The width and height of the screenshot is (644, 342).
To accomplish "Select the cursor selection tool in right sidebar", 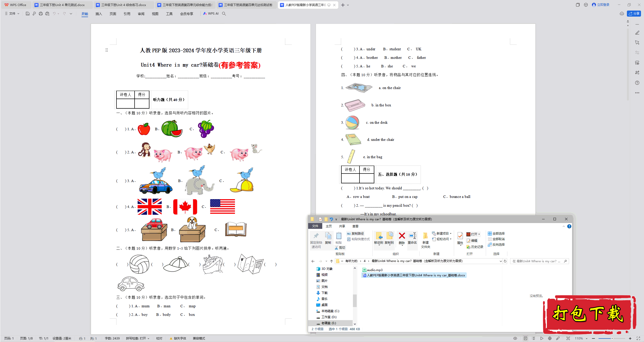I will [x=637, y=42].
